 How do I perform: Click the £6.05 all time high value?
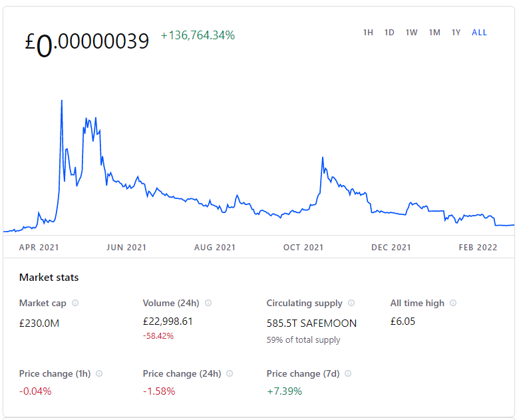[x=403, y=321]
